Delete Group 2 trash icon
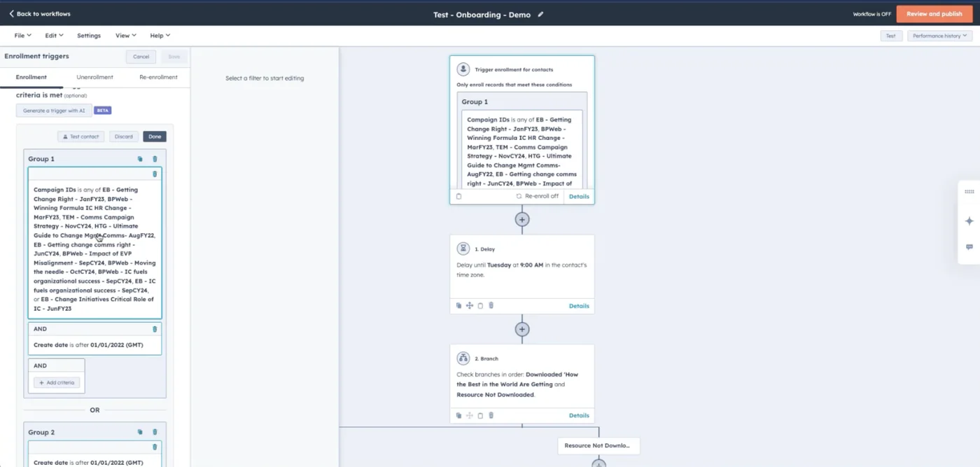The image size is (980, 467). [x=155, y=432]
